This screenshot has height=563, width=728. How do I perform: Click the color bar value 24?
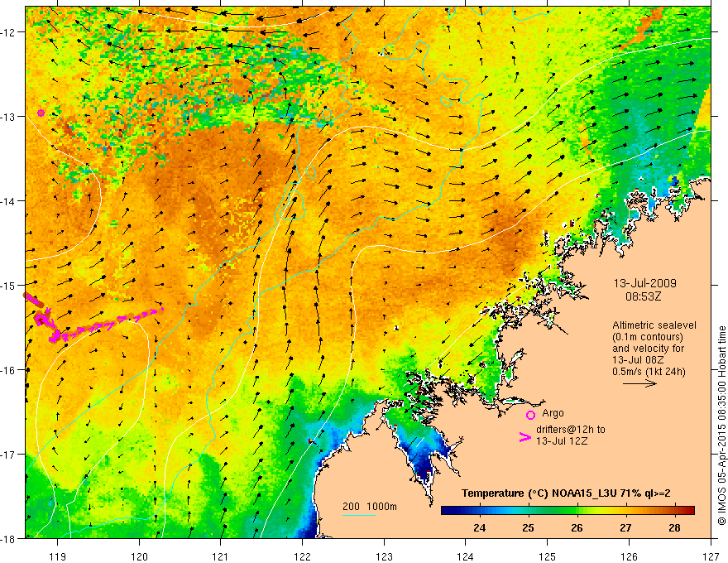coord(479,527)
